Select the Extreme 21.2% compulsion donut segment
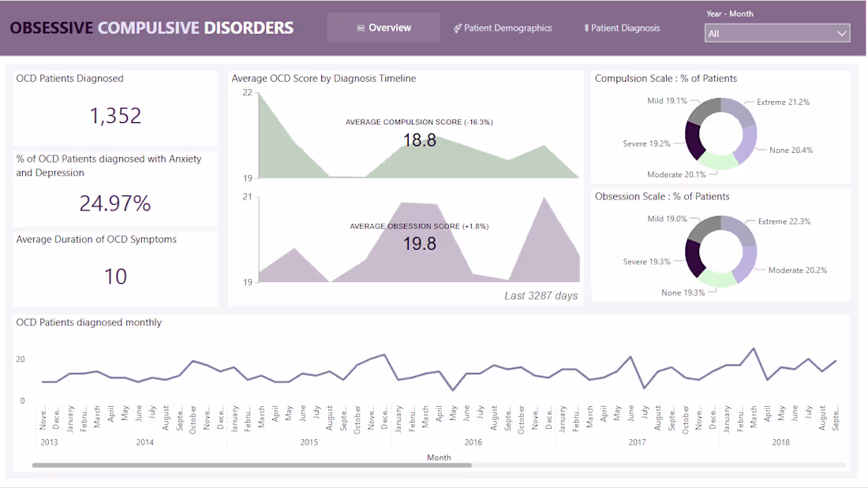 (x=739, y=110)
